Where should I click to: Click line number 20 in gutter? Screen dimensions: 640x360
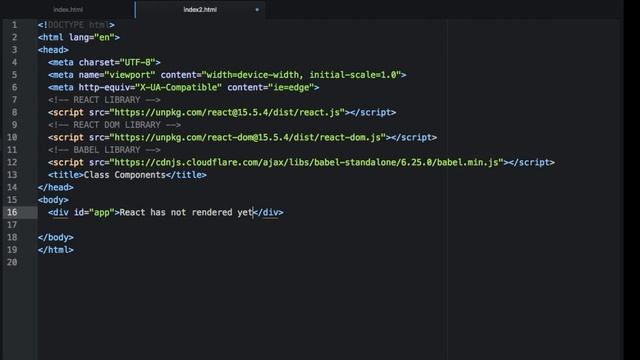(12, 262)
